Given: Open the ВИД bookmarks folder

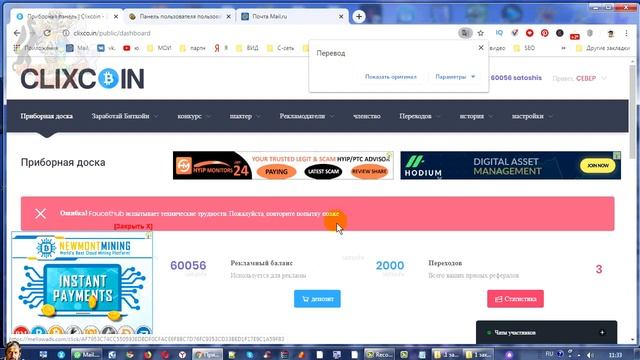Looking at the screenshot, I should coord(247,48).
